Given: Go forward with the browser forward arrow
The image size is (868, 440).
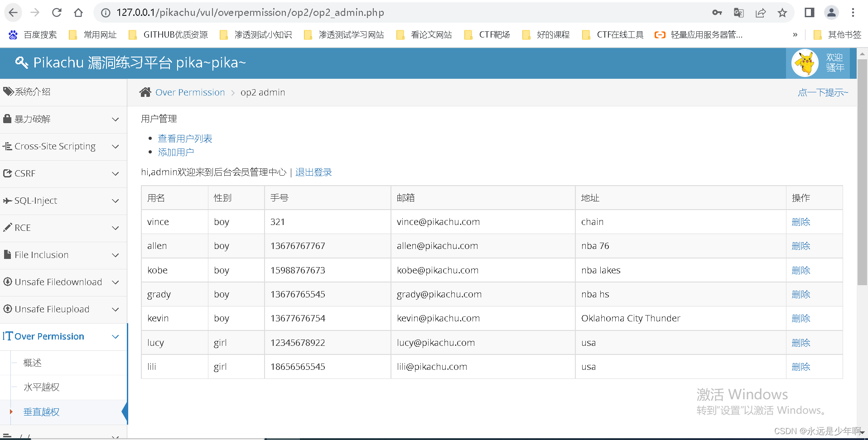Looking at the screenshot, I should click(x=35, y=13).
